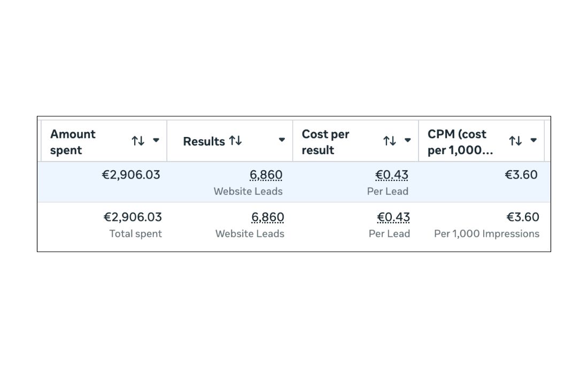This screenshot has height=368, width=588.
Task: Sort by CPM column arrows icon
Action: click(x=515, y=141)
